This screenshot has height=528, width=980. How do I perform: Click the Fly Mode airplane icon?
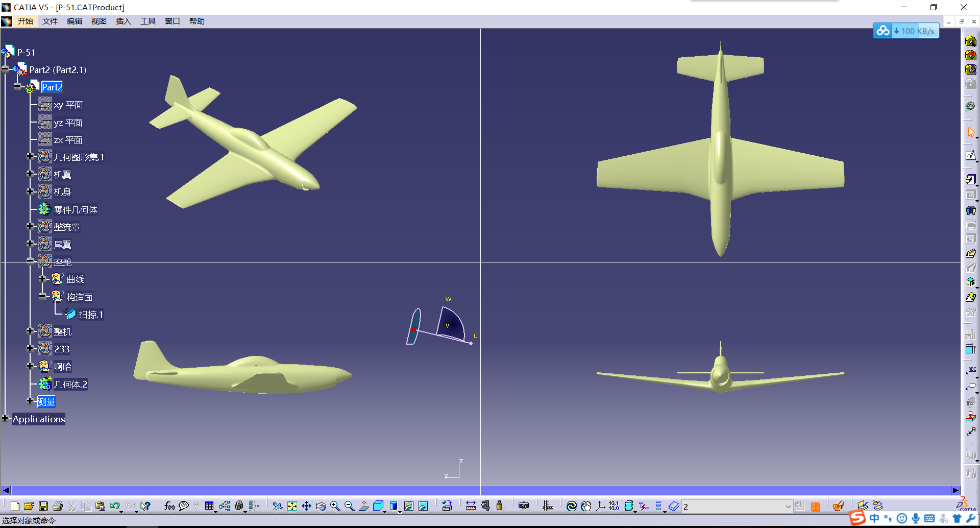(278, 506)
